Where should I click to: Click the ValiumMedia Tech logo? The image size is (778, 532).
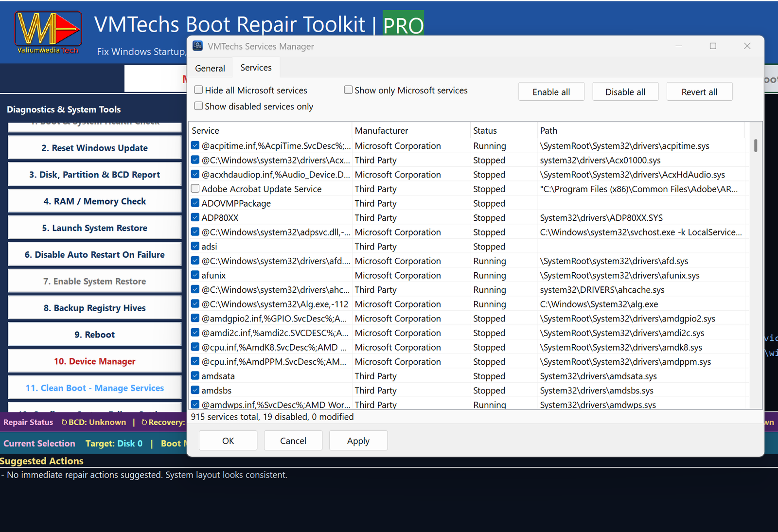[x=48, y=32]
